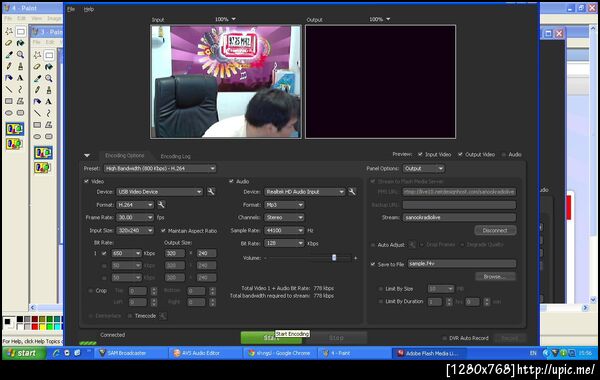Select rectangular Select tool in 4 - Paint
The height and width of the screenshot is (380, 600).
(21, 31)
